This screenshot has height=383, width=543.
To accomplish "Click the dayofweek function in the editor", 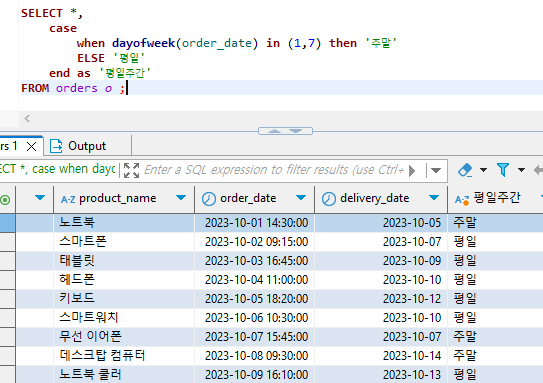I will (x=143, y=43).
